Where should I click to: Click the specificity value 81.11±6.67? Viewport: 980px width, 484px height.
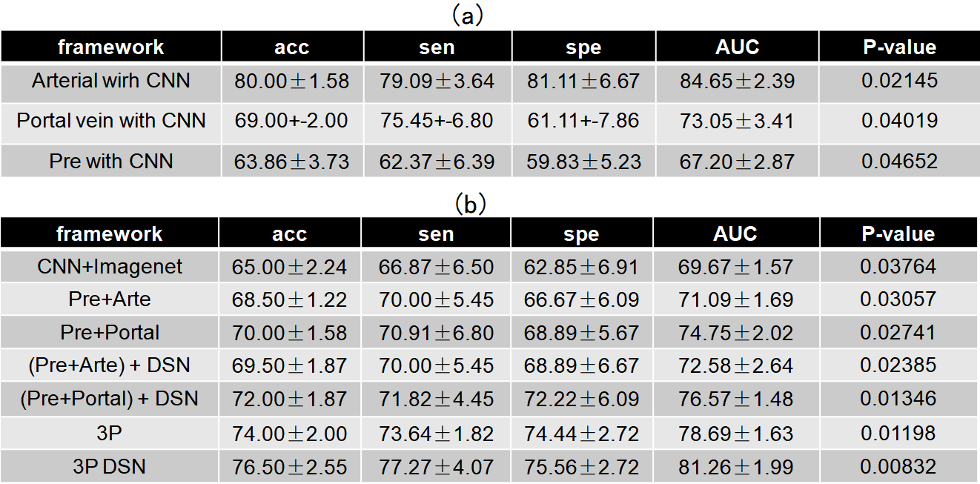point(583,81)
